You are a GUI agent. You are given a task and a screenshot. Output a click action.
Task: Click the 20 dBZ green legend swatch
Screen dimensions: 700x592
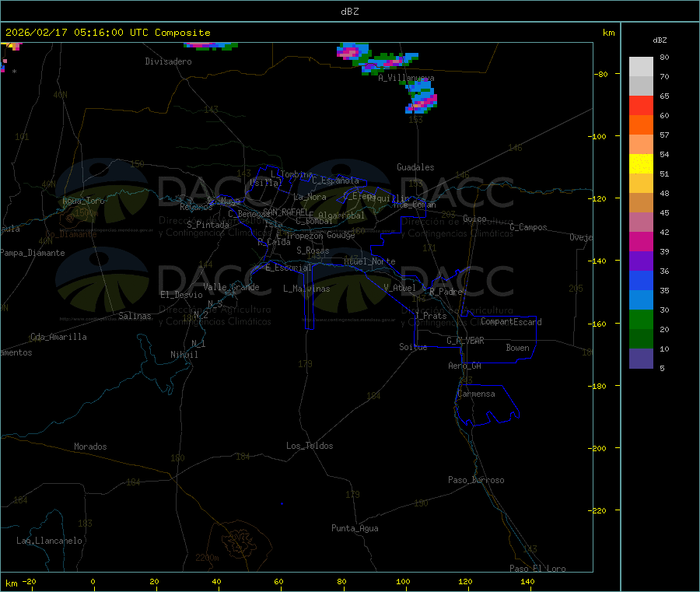[641, 339]
